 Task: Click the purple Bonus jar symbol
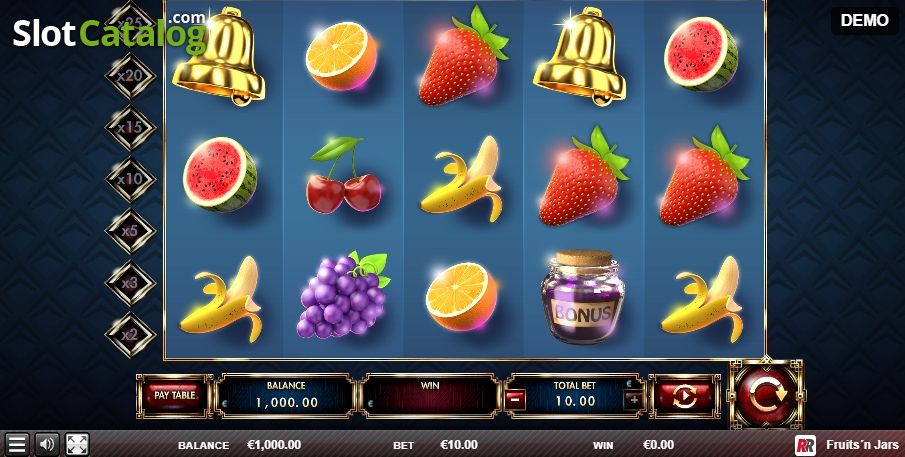[581, 297]
